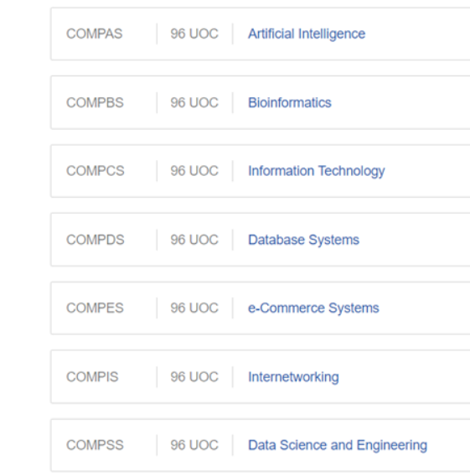The image size is (470, 476).
Task: Select the COMPSS code text
Action: pyautogui.click(x=95, y=445)
